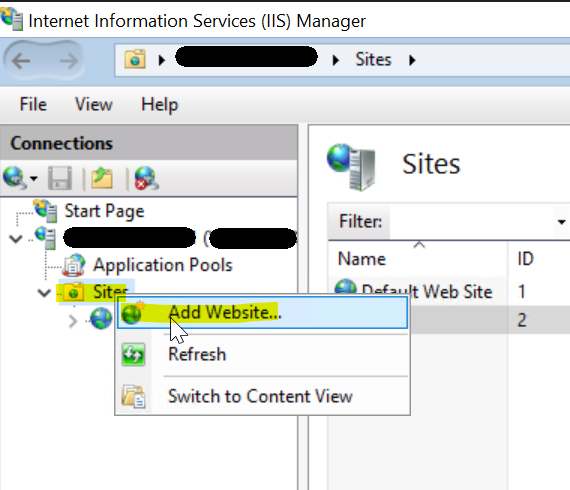The image size is (570, 490).
Task: Select Start Page in the tree
Action: click(x=104, y=211)
